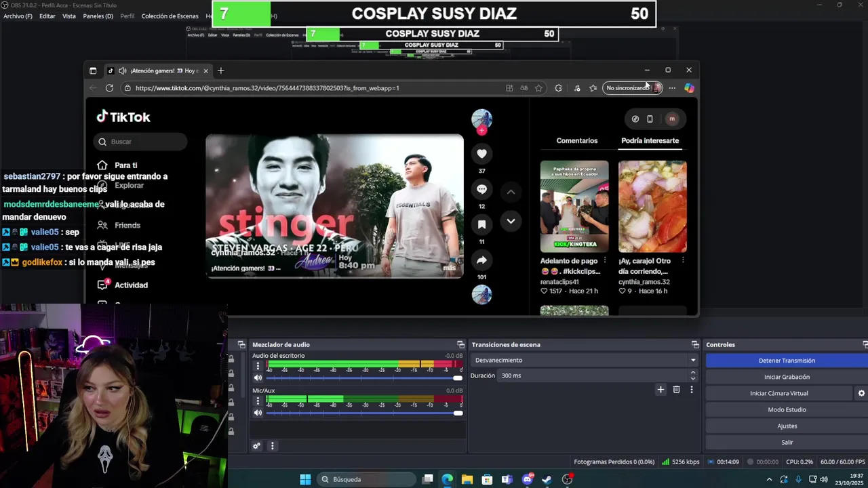This screenshot has height=488, width=868.
Task: Follow creator via red plus badge
Action: click(481, 130)
